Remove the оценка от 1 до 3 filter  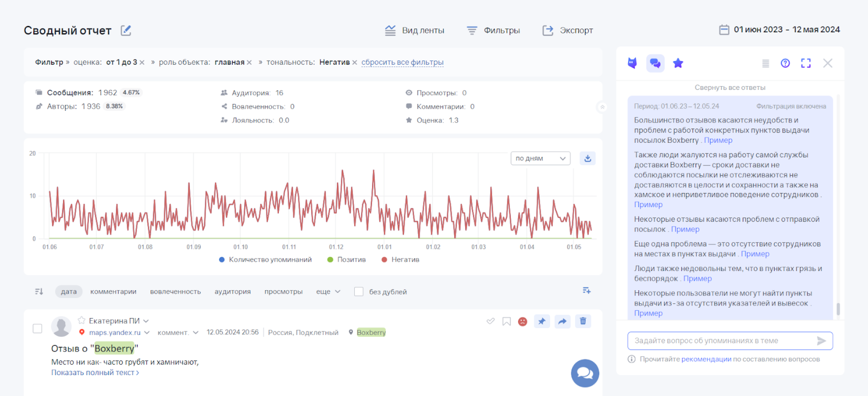(142, 62)
